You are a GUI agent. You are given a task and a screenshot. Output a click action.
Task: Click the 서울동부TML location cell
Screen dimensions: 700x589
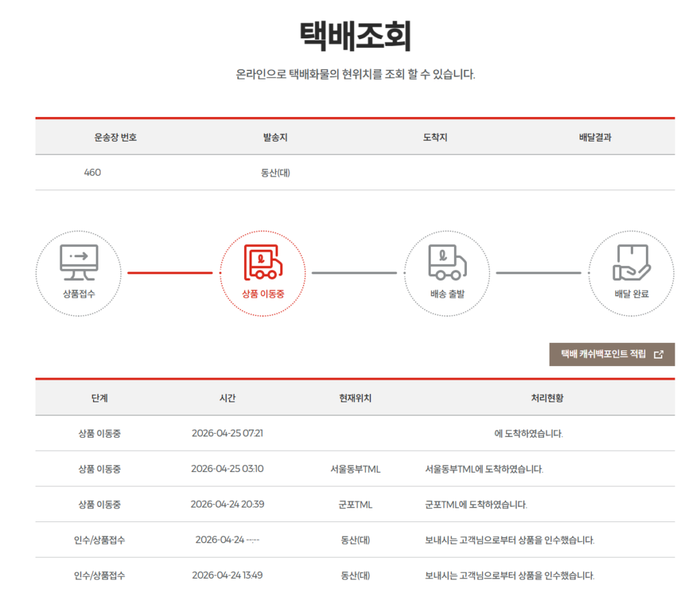coord(355,469)
